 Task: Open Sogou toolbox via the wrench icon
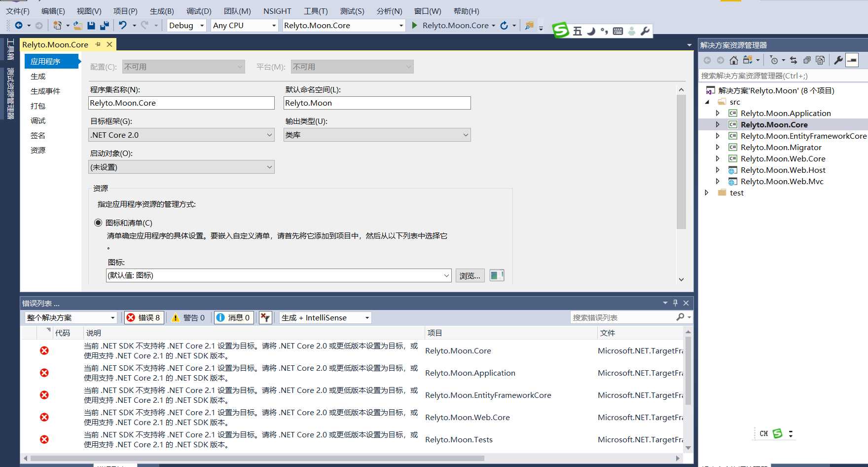[x=645, y=31]
